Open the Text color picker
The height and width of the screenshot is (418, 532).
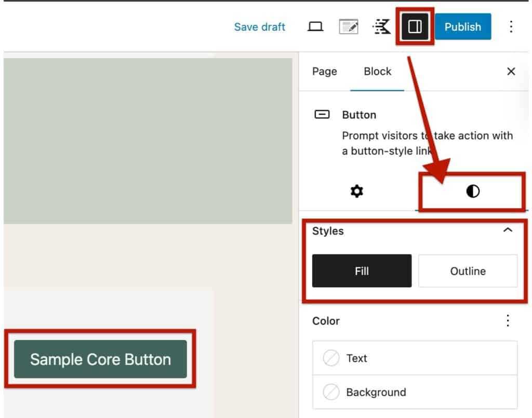pyautogui.click(x=415, y=358)
